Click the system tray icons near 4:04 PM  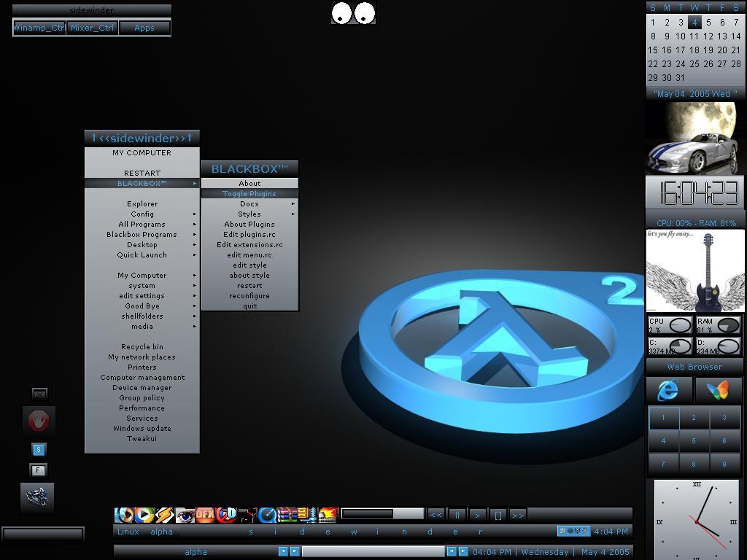573,531
